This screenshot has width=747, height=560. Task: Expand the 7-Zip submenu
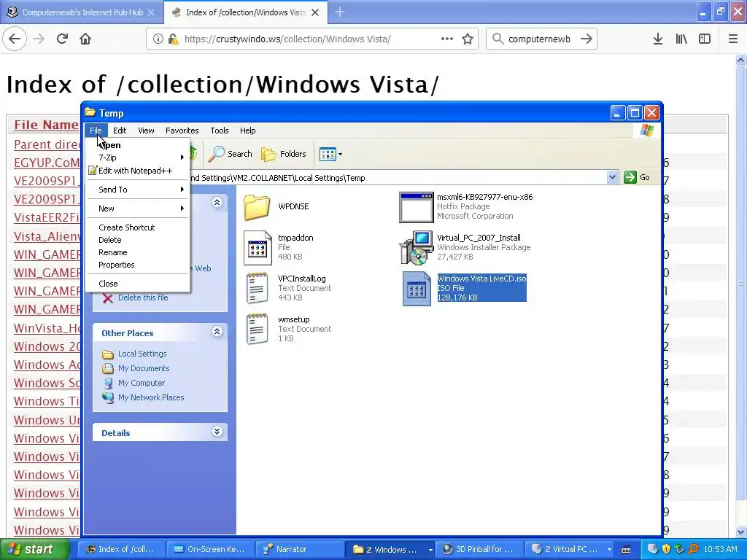click(138, 157)
